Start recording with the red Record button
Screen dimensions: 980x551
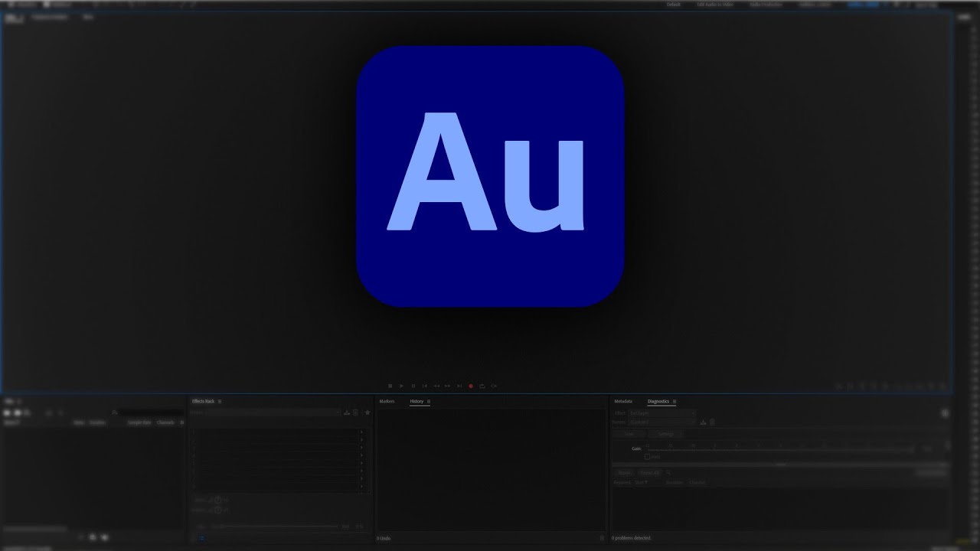tap(471, 386)
